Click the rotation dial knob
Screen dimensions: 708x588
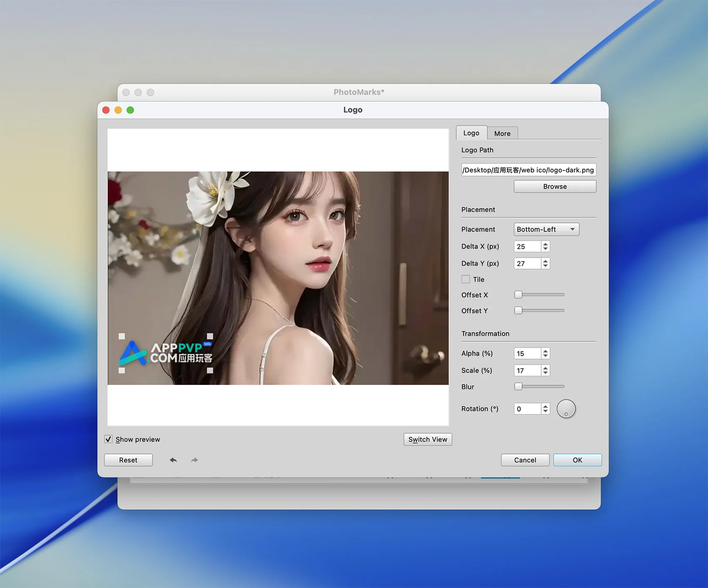566,409
